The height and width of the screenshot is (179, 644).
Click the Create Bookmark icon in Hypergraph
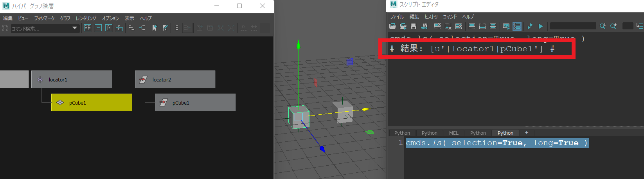pyautogui.click(x=155, y=28)
